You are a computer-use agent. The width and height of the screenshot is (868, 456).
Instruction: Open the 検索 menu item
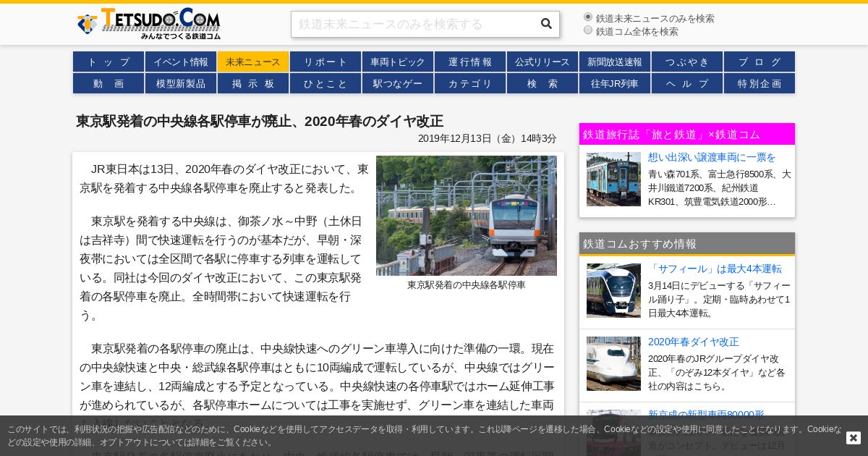coord(542,83)
